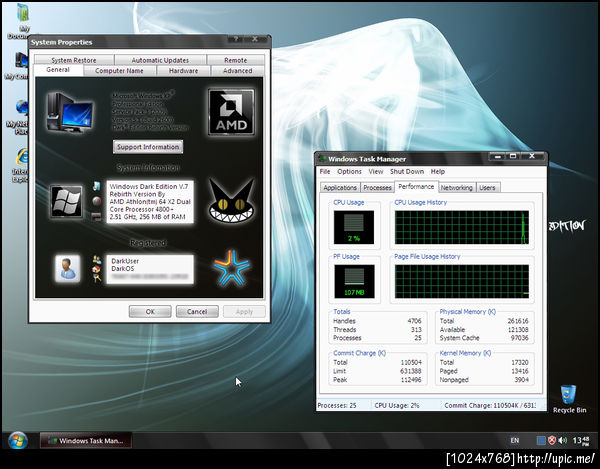Click the Commit Charge Limit value 631388
The image size is (600, 469).
click(x=411, y=371)
